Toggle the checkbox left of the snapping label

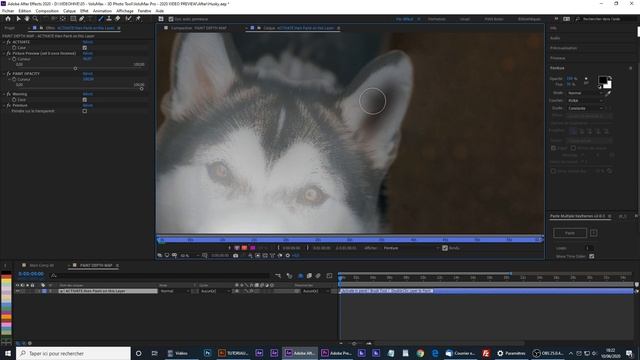tap(171, 19)
